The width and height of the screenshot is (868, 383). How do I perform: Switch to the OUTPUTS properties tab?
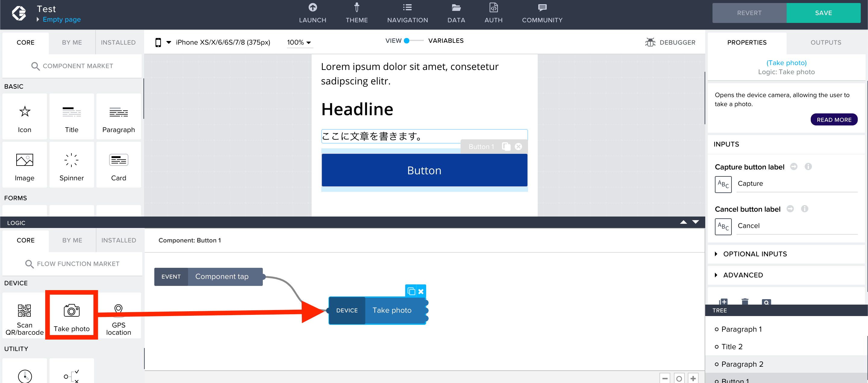pyautogui.click(x=826, y=42)
